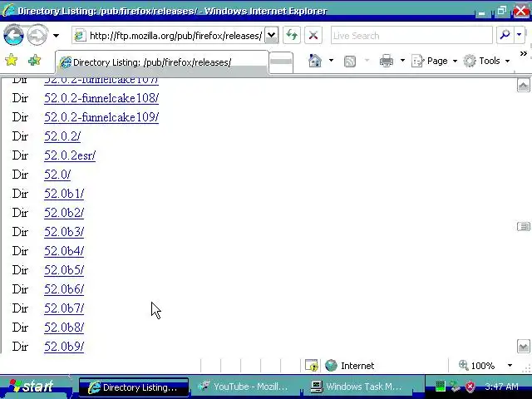Open the 52.0b7/ directory link
Screen dimensions: 532x399
pos(64,308)
